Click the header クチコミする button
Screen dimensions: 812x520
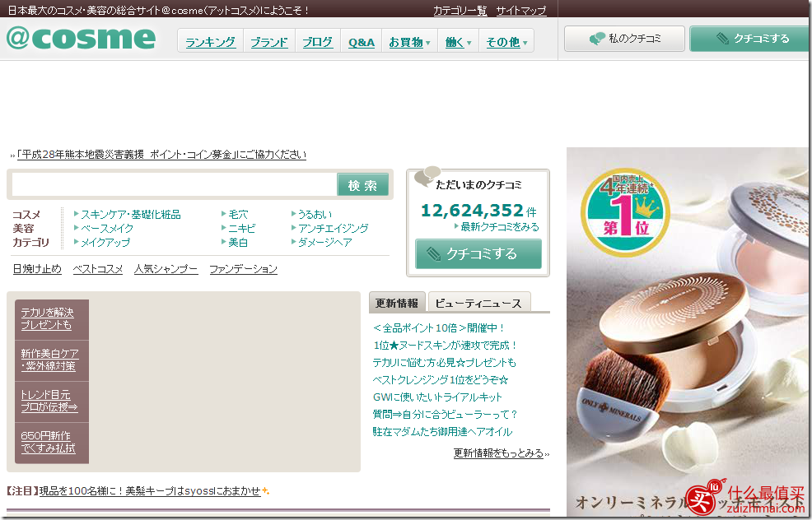click(749, 39)
